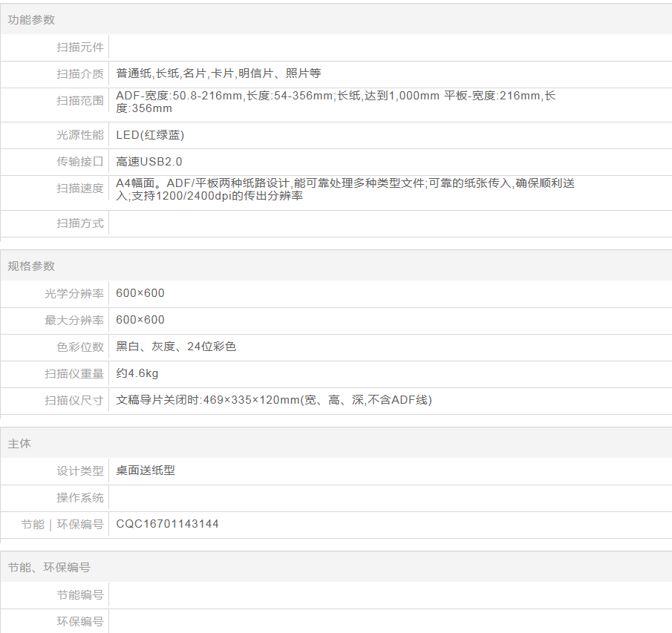Viewport: 672px width, 633px height.
Task: Click the 规格参数 section header
Action: pyautogui.click(x=31, y=266)
